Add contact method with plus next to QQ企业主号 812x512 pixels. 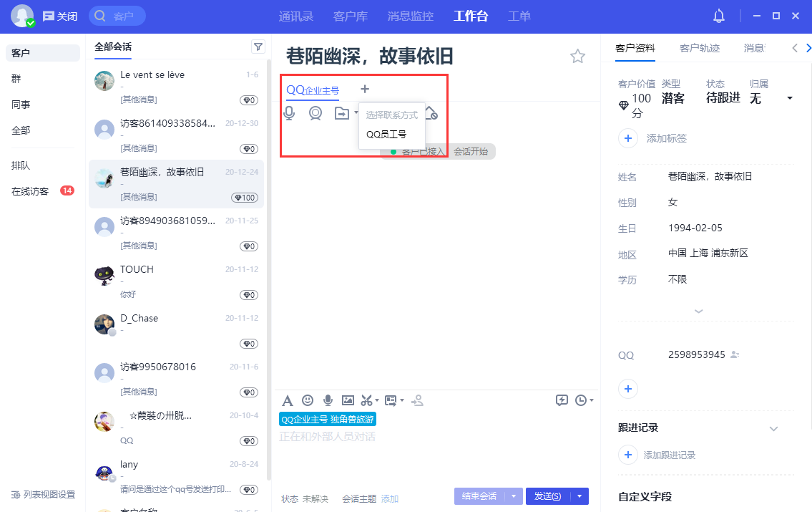(x=365, y=89)
